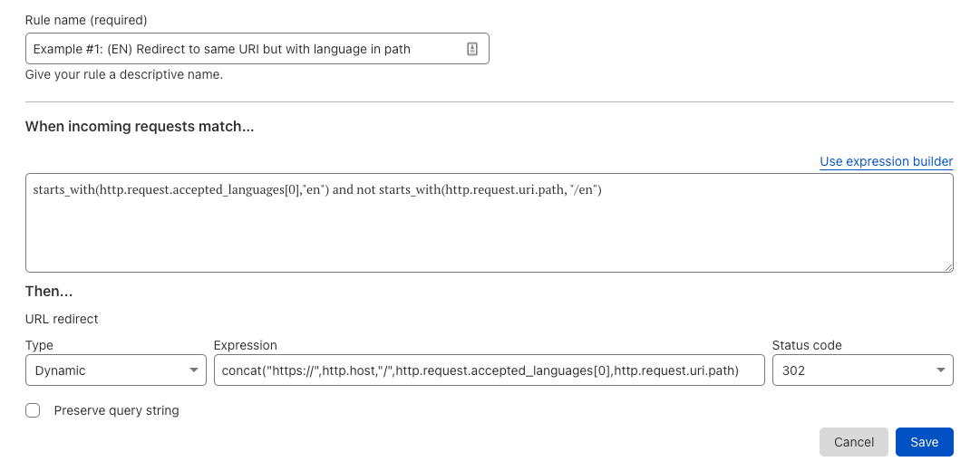The image size is (980, 471).
Task: Open the Status code dropdown showing 302
Action: point(852,370)
